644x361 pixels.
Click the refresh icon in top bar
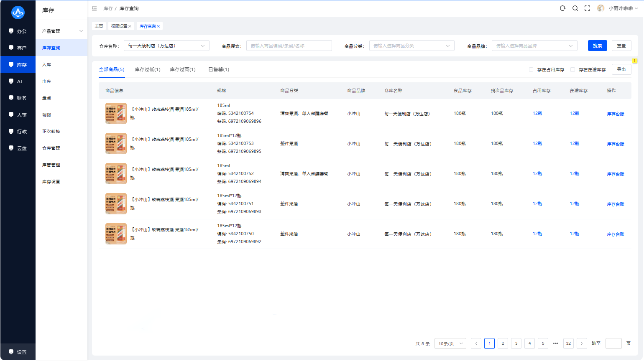click(x=563, y=8)
